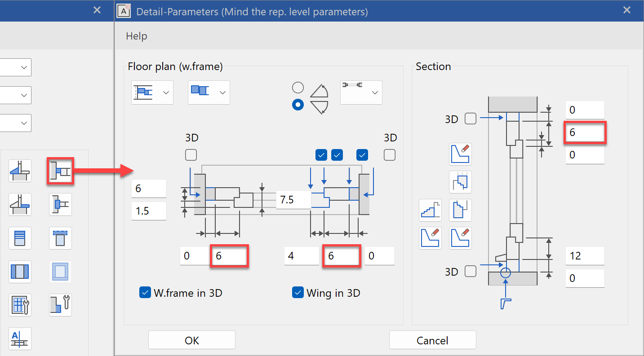Screen dimensions: 644x356
Task: Click the centered frame-in-wall reveal icon
Action: pyautogui.click(x=61, y=204)
